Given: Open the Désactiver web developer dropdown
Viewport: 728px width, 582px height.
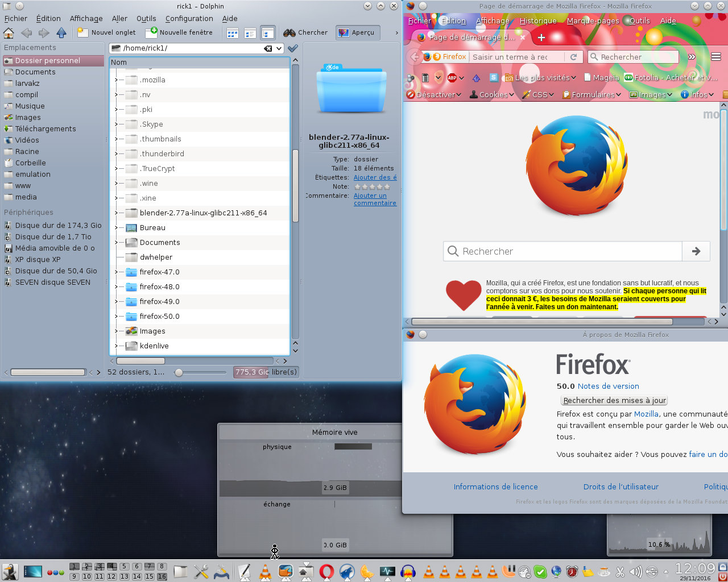Looking at the screenshot, I should [433, 95].
